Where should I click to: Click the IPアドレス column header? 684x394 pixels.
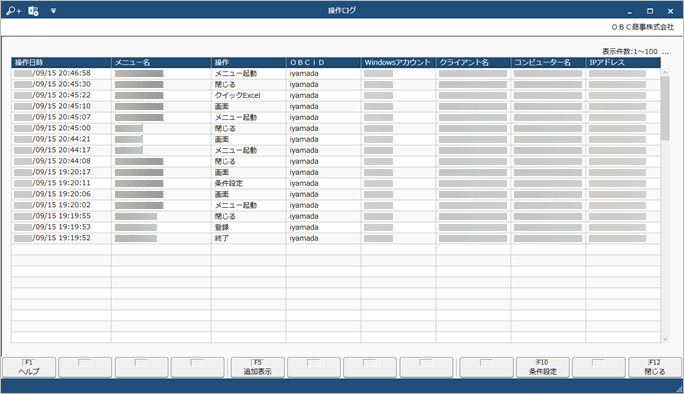[x=623, y=62]
